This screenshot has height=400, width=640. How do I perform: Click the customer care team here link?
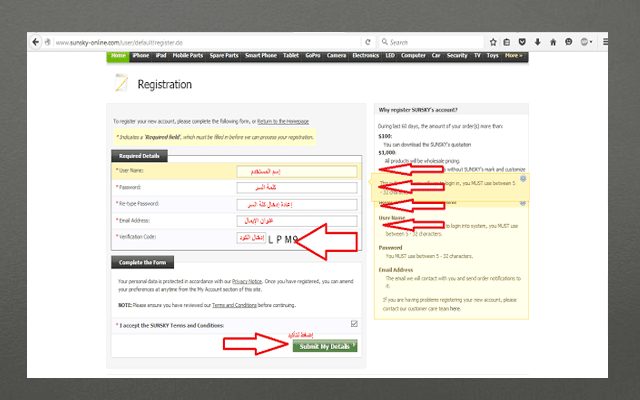(455, 309)
